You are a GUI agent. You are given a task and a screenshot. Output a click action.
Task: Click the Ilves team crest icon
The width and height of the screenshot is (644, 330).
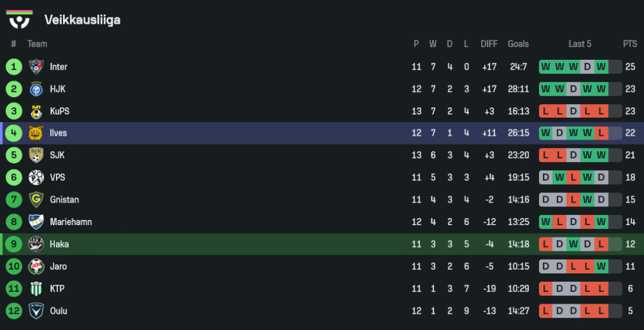[x=35, y=133]
